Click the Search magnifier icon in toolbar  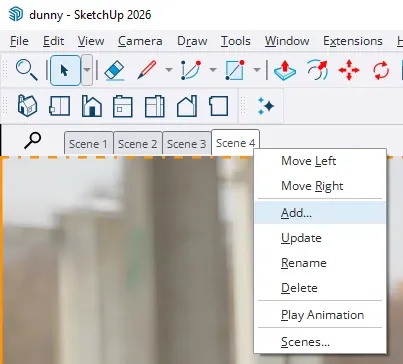click(27, 70)
